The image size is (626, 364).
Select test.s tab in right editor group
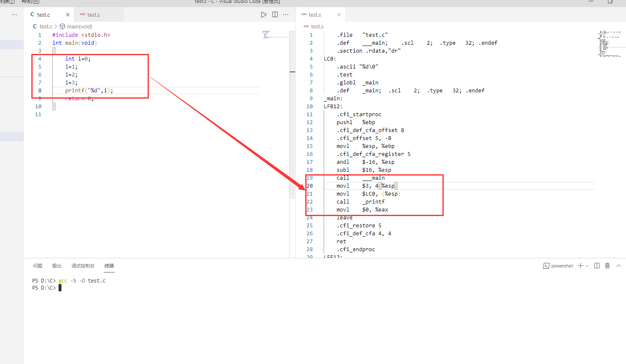(315, 15)
